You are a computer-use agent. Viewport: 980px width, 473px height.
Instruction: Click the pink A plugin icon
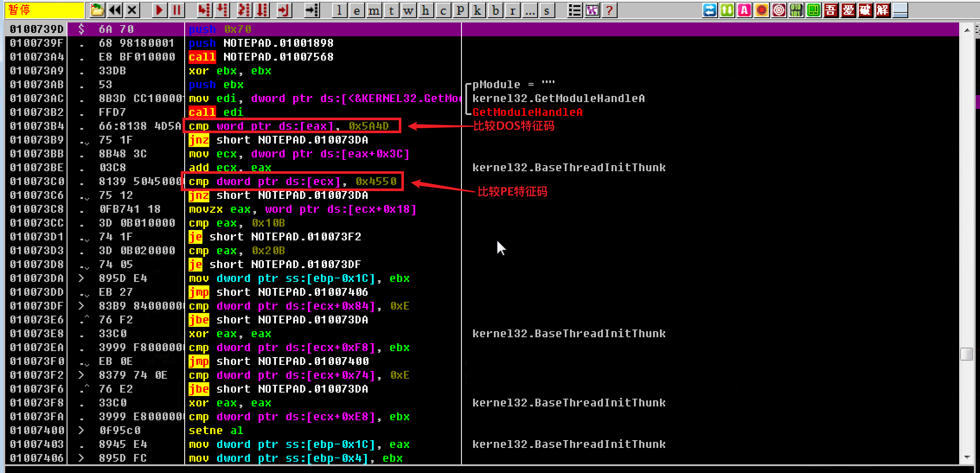click(744, 10)
